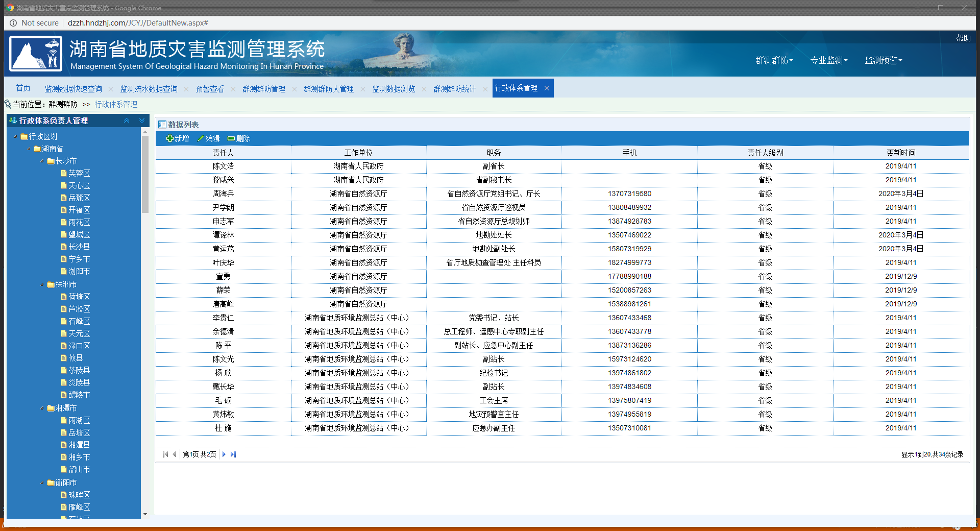Click the system logo icon in header
The image size is (980, 531).
pyautogui.click(x=36, y=54)
